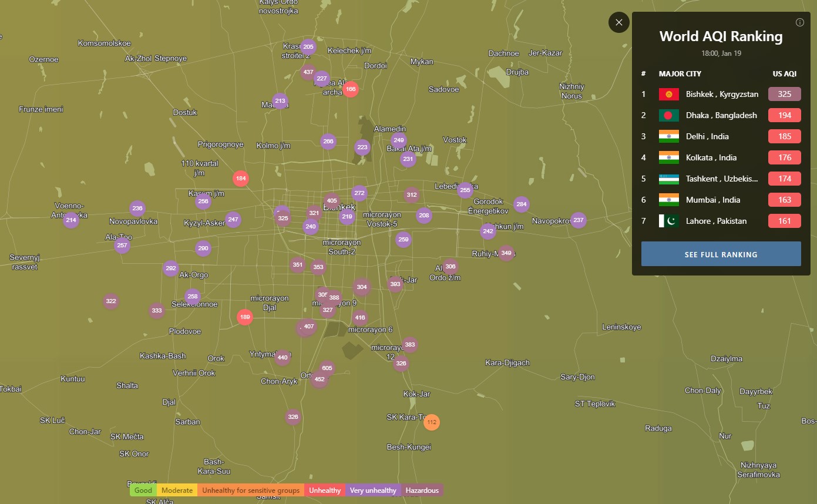Select the 437 AQI marker on map

tap(308, 72)
